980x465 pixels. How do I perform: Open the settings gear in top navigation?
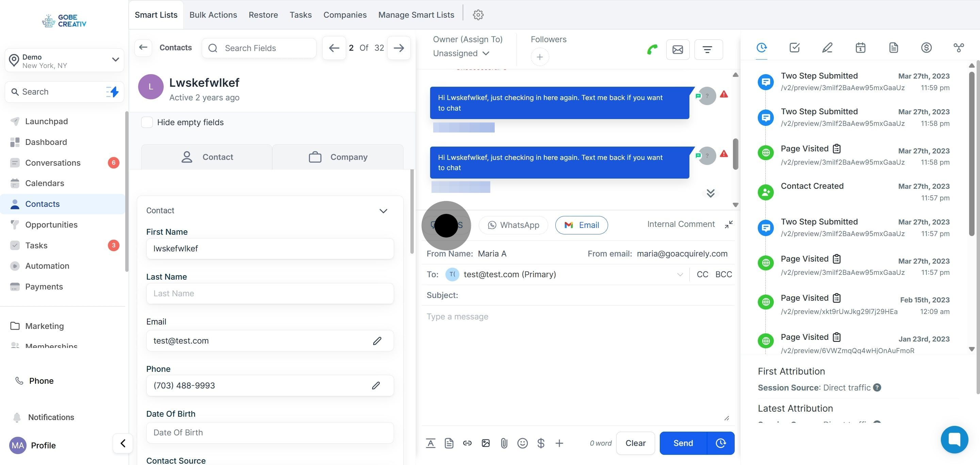pos(478,15)
